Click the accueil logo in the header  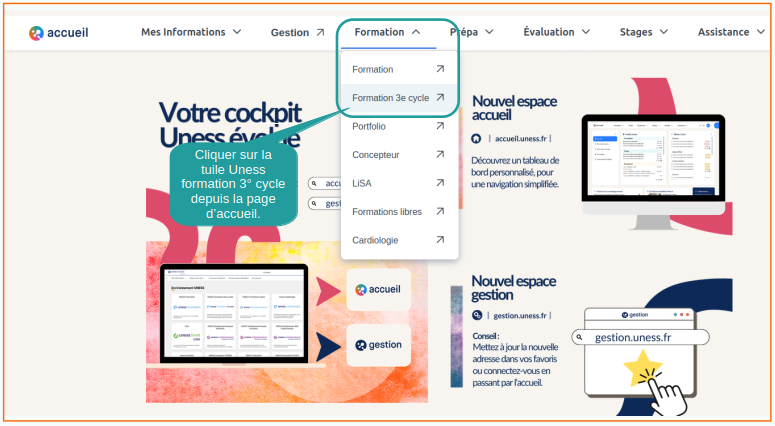coord(58,33)
